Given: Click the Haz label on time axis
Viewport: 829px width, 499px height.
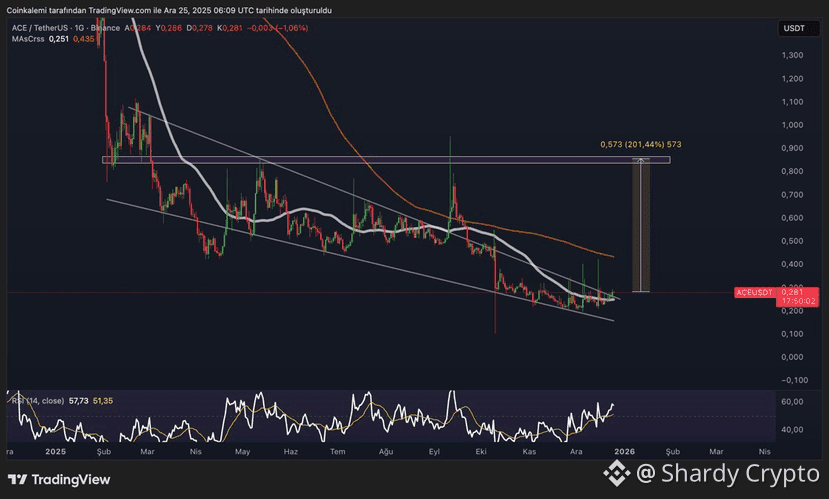Looking at the screenshot, I should [x=291, y=452].
